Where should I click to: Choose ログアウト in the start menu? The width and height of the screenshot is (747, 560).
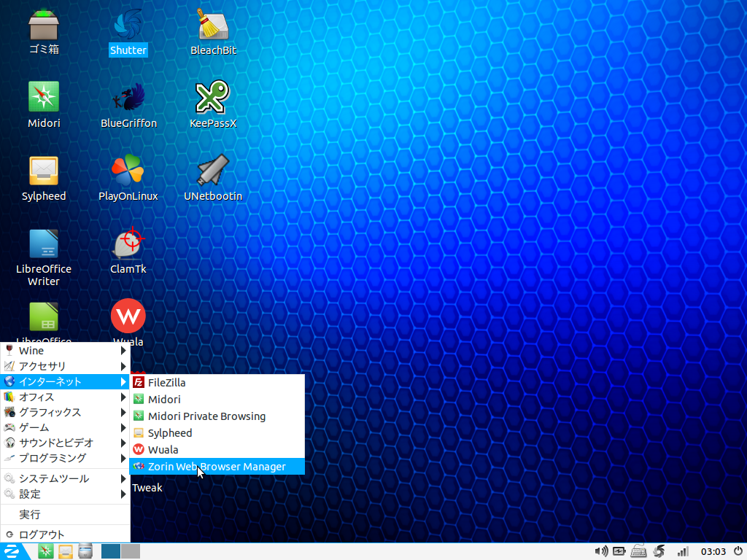click(x=65, y=534)
